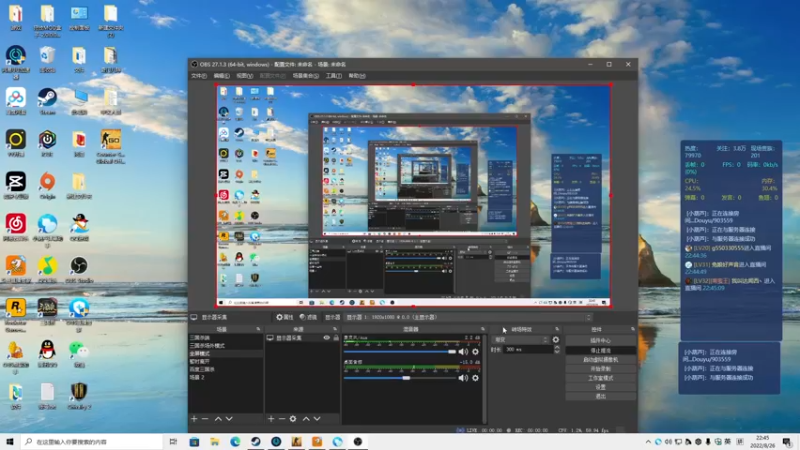Click Steam icon in taskbar
The height and width of the screenshot is (450, 800).
coord(256,442)
